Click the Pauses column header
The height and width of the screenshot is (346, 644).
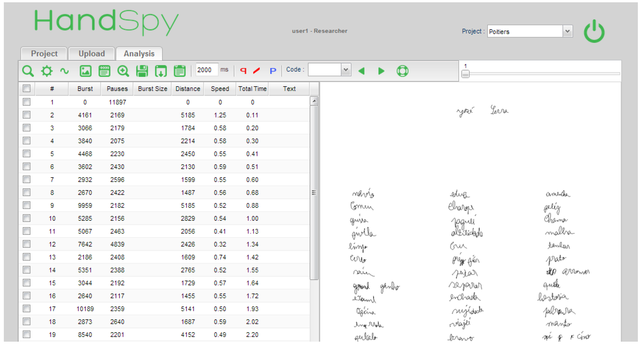click(x=117, y=89)
